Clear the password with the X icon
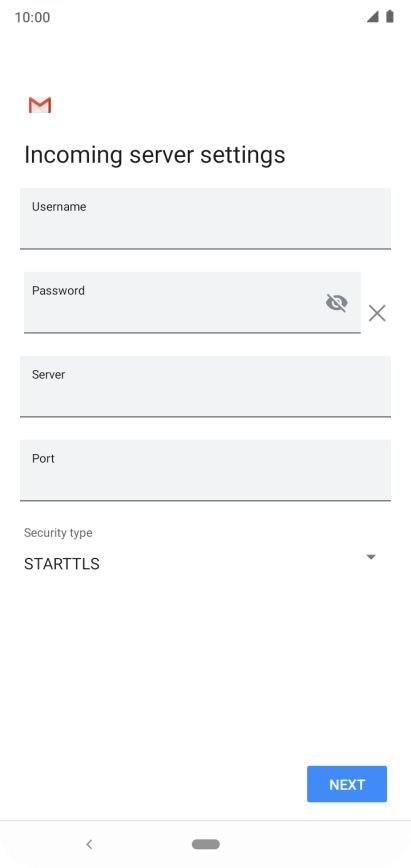 377,313
